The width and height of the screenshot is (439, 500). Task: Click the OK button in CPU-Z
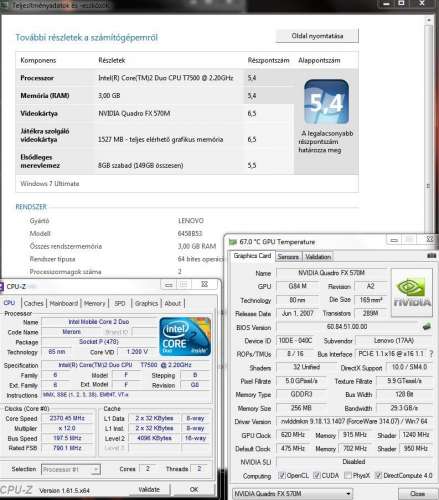pos(194,489)
